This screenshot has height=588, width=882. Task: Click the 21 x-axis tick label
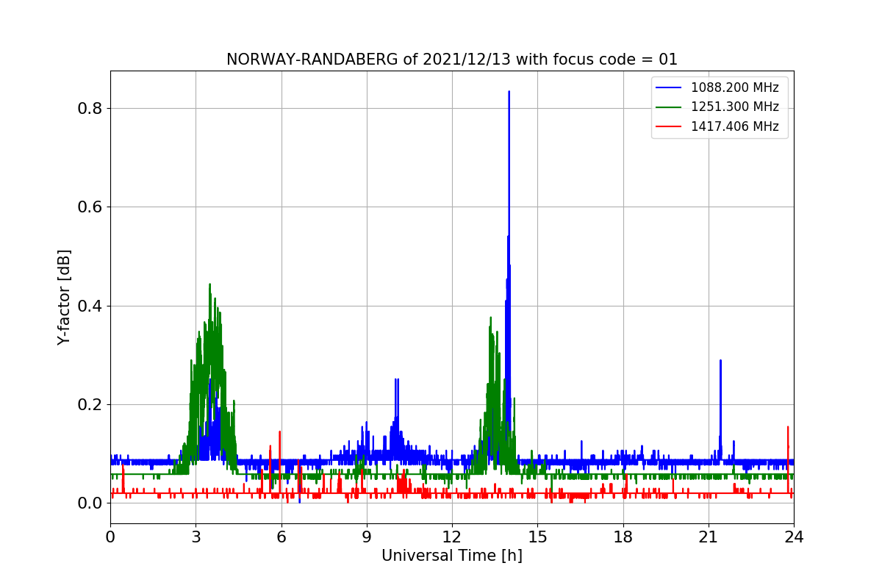[709, 537]
